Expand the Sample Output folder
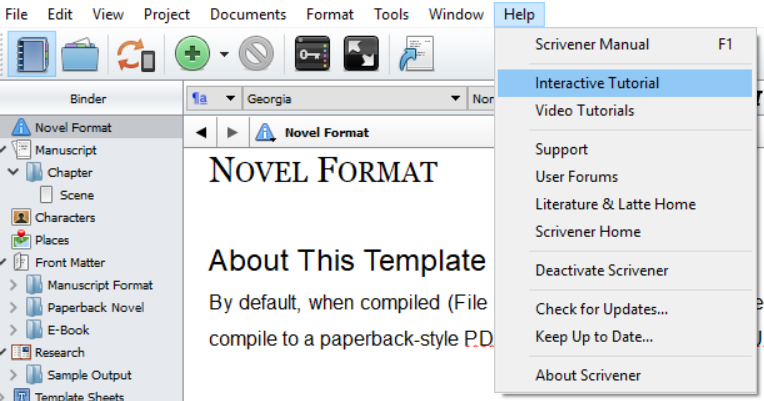Image resolution: width=764 pixels, height=401 pixels. pos(14,375)
